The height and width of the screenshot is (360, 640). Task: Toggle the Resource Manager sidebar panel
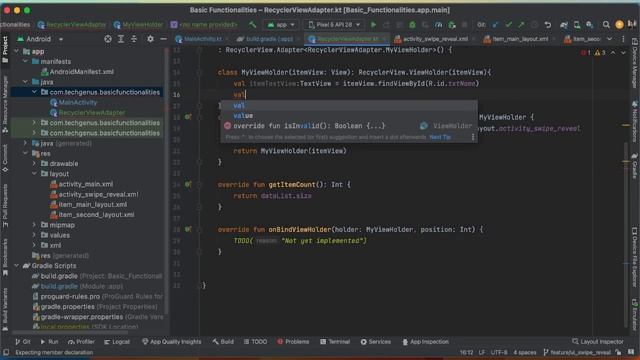pyautogui.click(x=5, y=104)
